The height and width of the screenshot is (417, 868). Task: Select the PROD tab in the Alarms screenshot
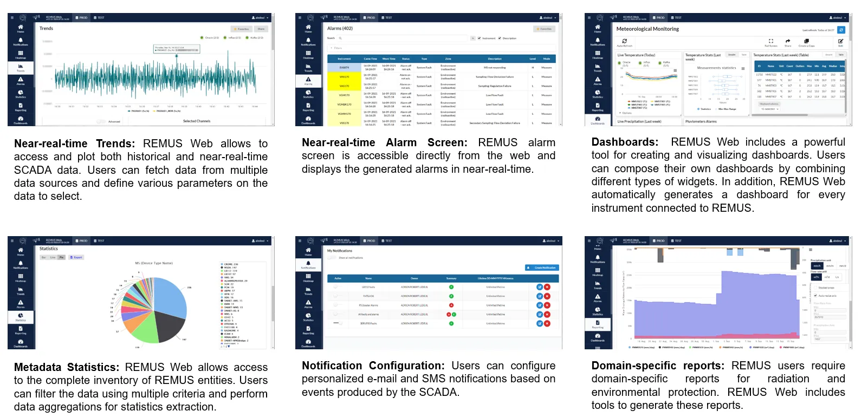(368, 17)
